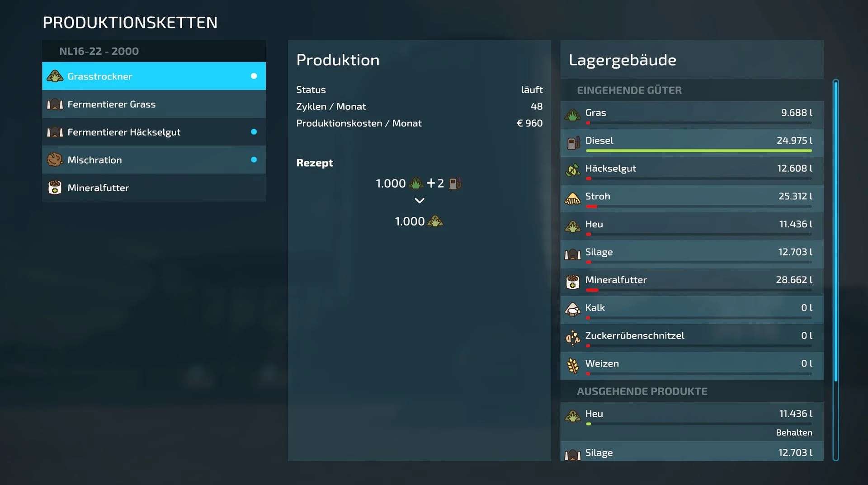The image size is (868, 485).
Task: Click the Silage row in incoming goods
Action: [x=692, y=254]
